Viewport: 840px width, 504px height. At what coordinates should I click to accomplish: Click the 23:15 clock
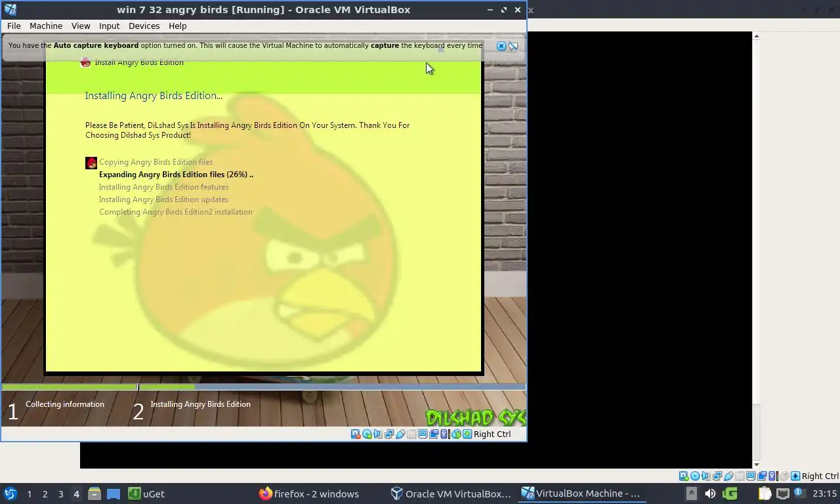pos(824,494)
